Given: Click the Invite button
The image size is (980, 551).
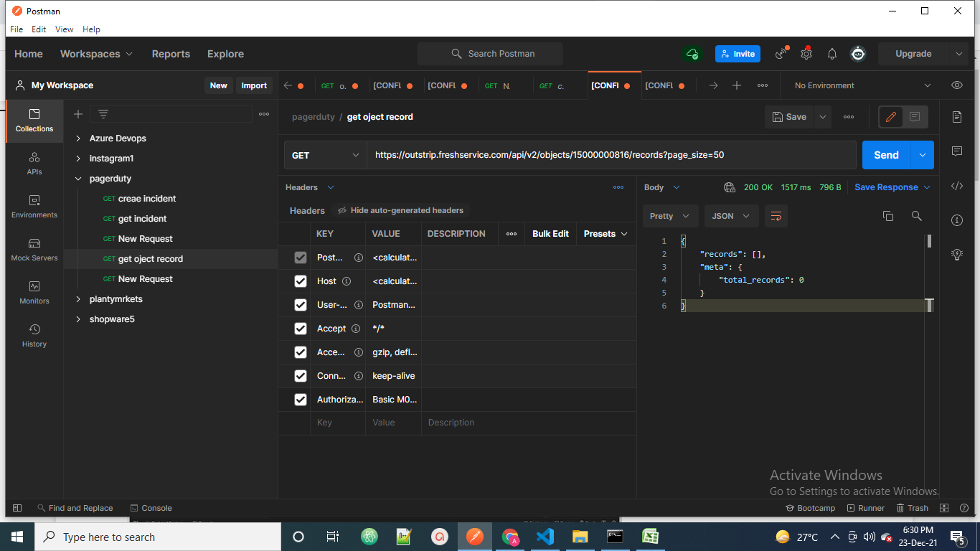Looking at the screenshot, I should coord(738,54).
